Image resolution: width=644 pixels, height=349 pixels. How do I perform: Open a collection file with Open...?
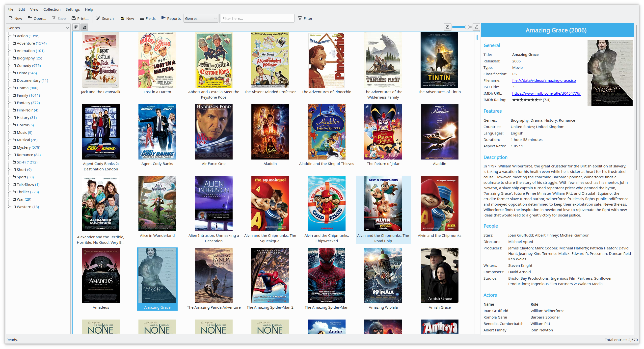click(x=37, y=19)
